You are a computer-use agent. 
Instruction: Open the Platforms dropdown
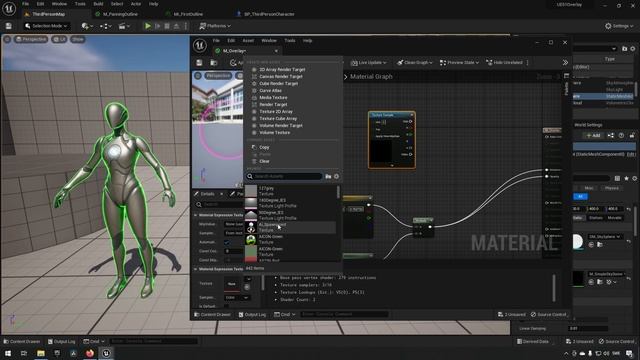pyautogui.click(x=215, y=26)
